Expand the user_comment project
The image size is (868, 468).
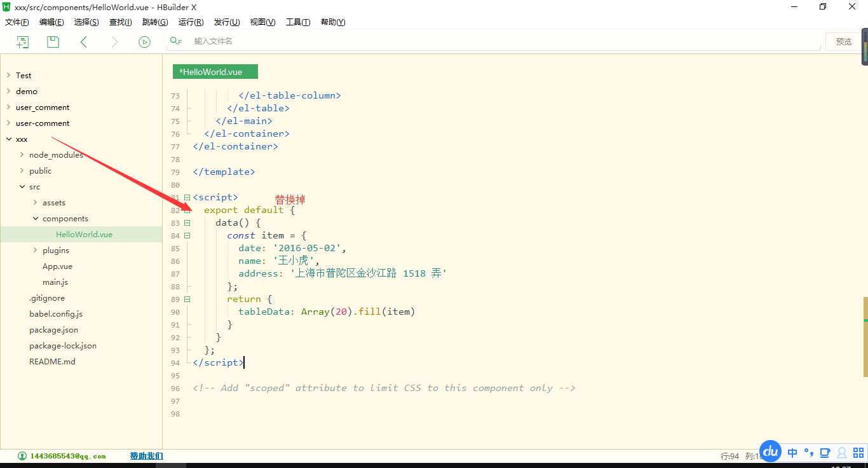point(8,107)
